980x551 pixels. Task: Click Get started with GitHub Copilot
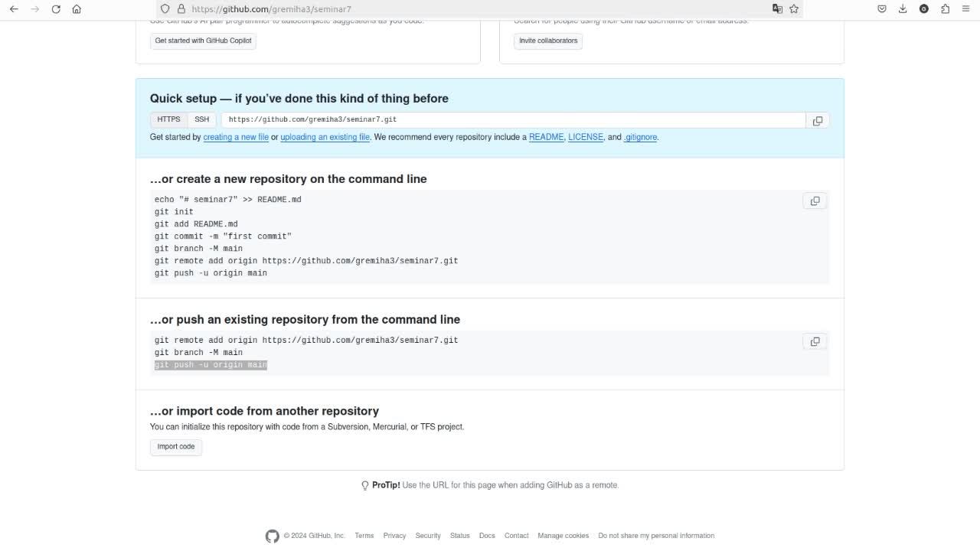(203, 41)
